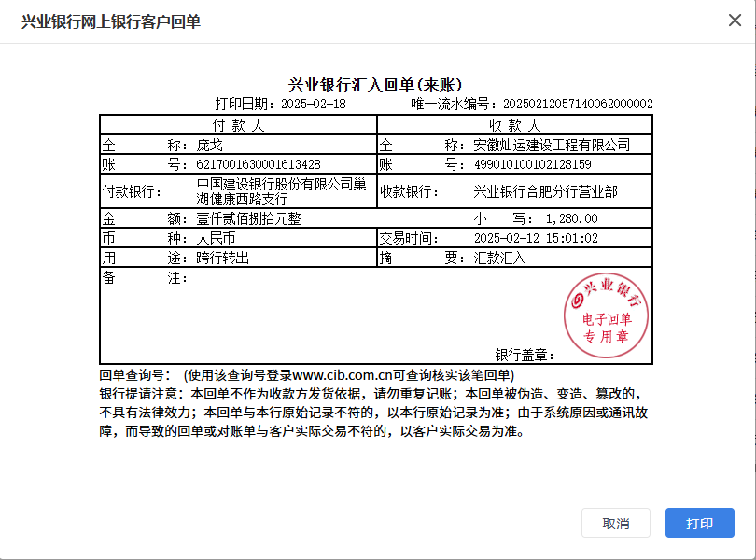Image resolution: width=756 pixels, height=560 pixels.
Task: Click the print date 2025-02-18
Action: pyautogui.click(x=314, y=104)
